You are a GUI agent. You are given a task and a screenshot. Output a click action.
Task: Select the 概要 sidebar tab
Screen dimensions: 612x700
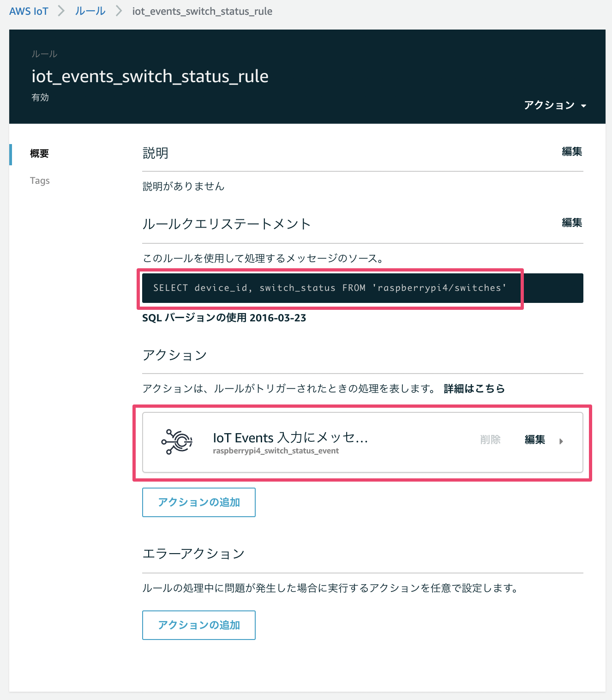[40, 154]
